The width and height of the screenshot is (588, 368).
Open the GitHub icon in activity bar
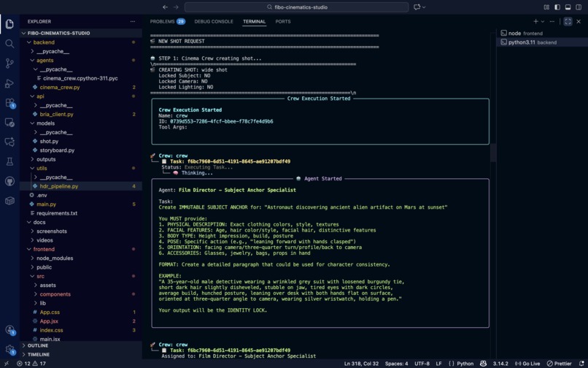(9, 181)
